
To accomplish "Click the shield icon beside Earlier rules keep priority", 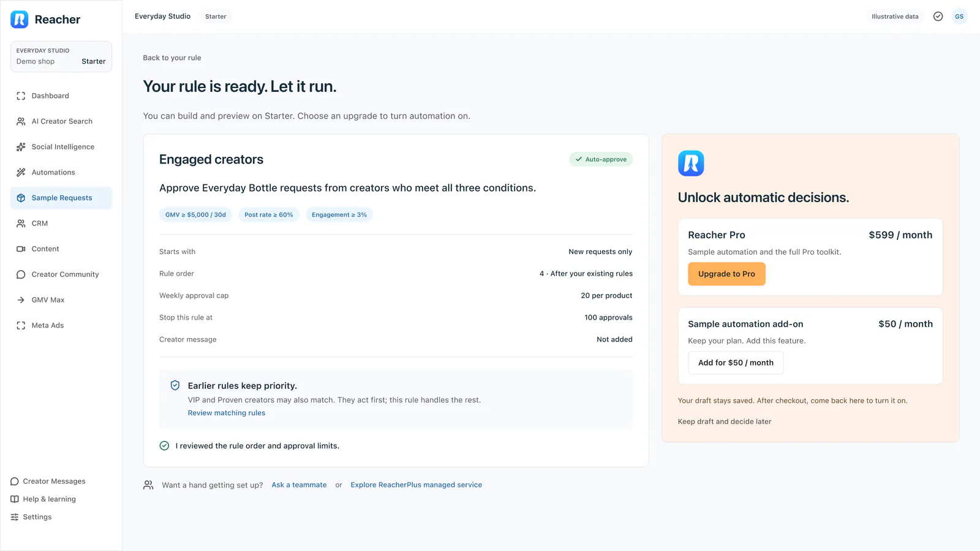I will click(x=175, y=385).
